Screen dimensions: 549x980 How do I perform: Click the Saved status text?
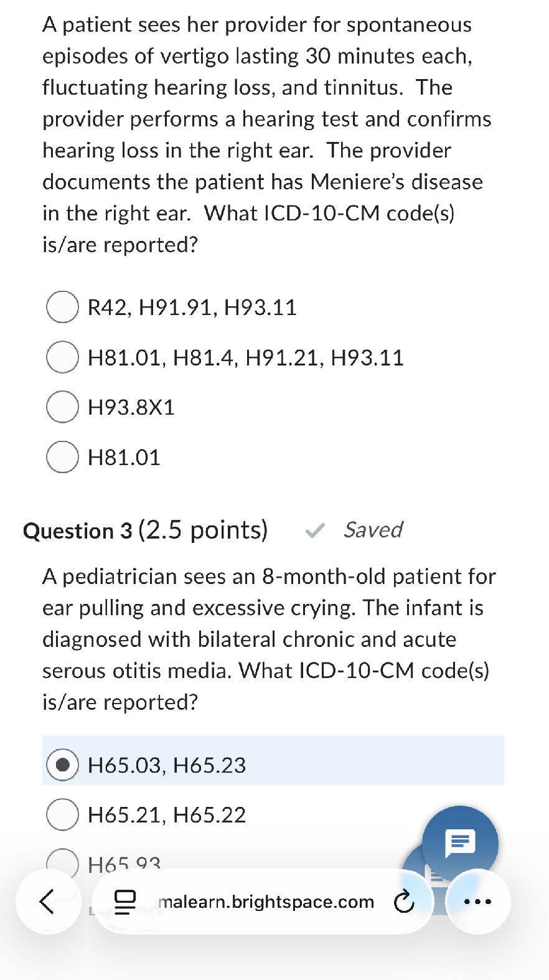(373, 530)
